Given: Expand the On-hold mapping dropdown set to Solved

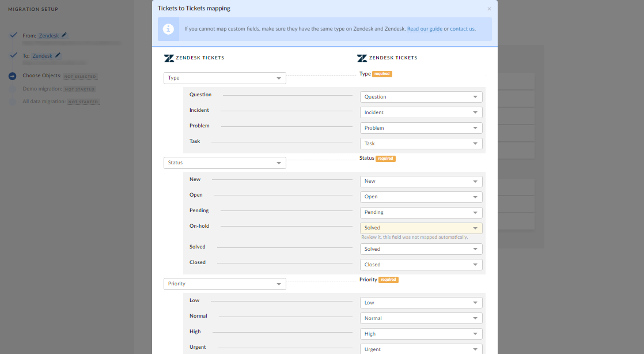Looking at the screenshot, I should (x=421, y=228).
